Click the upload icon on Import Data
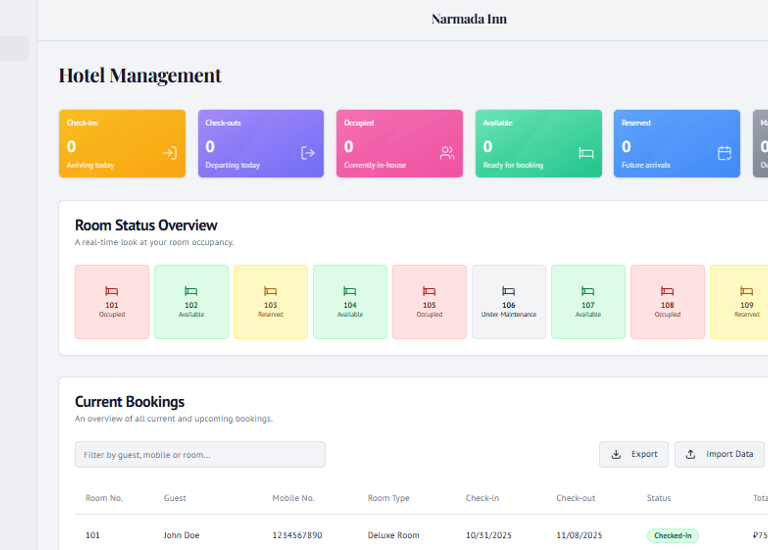 (690, 454)
